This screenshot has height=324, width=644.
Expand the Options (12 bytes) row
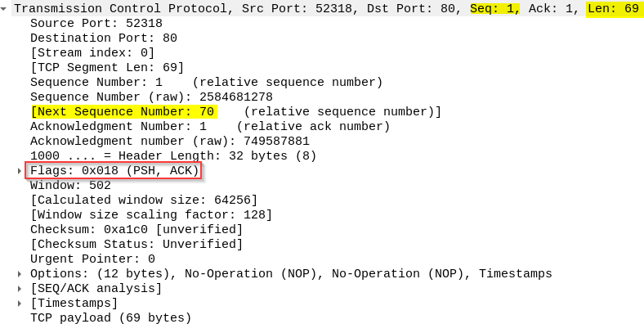tap(20, 274)
